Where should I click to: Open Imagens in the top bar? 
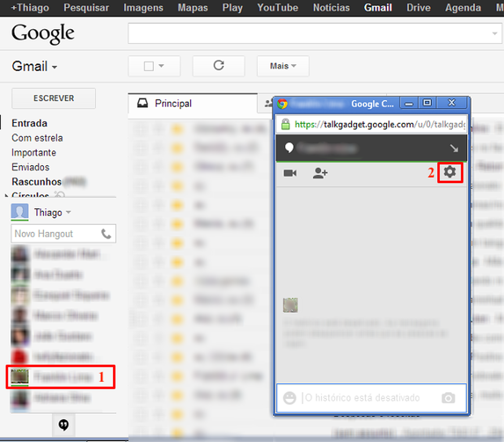143,8
